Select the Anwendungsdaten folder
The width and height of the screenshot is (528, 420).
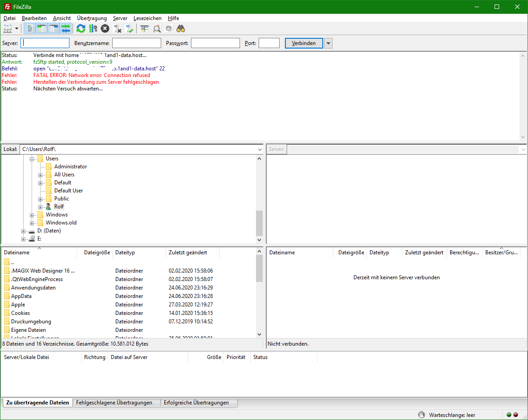click(129, 288)
